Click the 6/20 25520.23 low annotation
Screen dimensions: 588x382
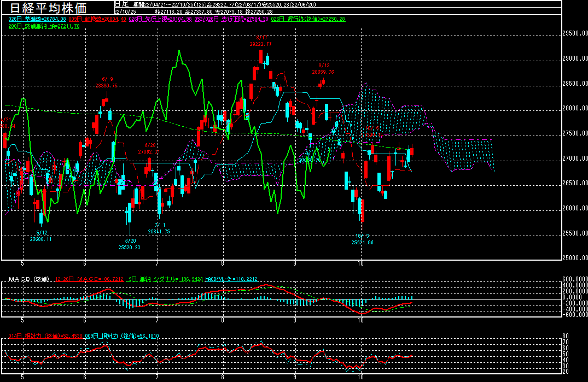click(x=130, y=244)
